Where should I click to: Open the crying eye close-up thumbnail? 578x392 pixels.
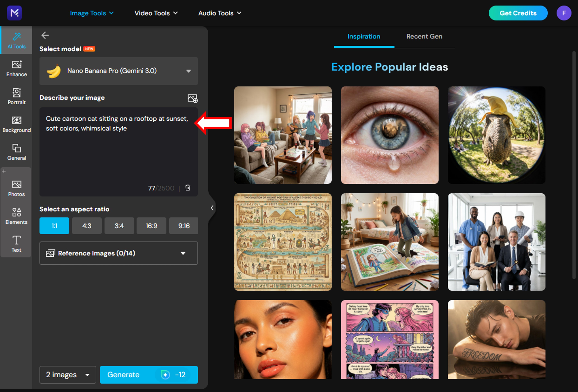[x=389, y=135]
